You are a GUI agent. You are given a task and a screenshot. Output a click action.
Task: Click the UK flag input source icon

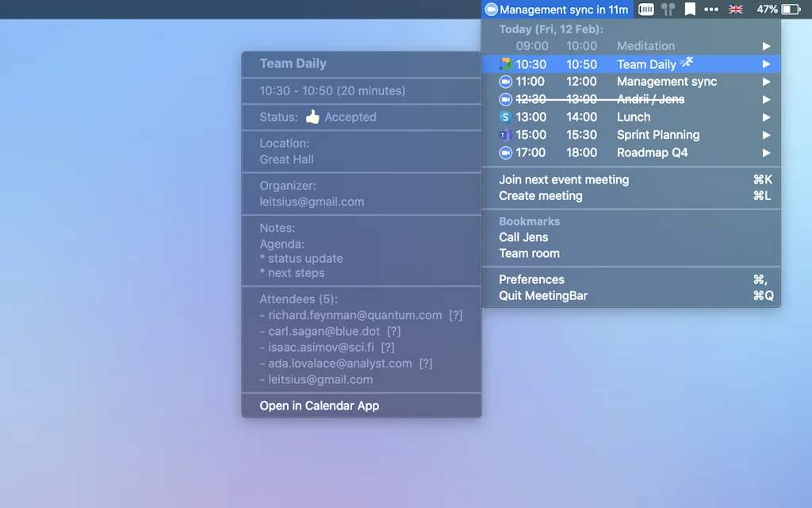pos(735,10)
